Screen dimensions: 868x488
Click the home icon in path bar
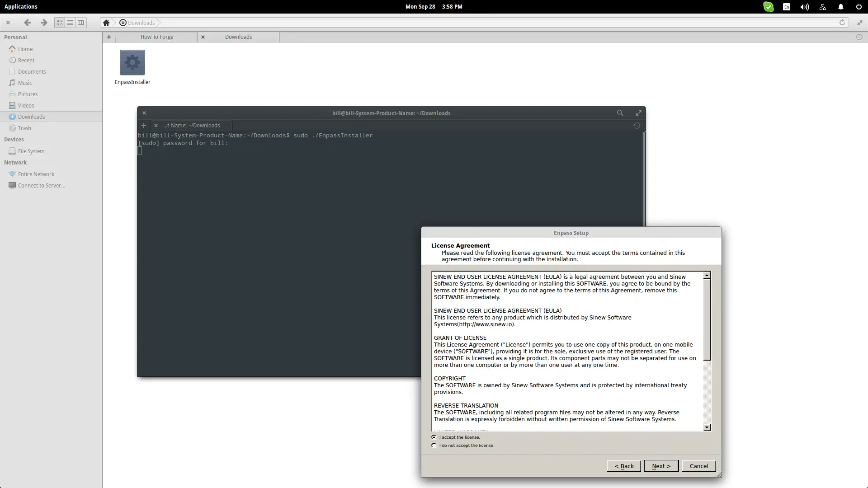point(106,23)
